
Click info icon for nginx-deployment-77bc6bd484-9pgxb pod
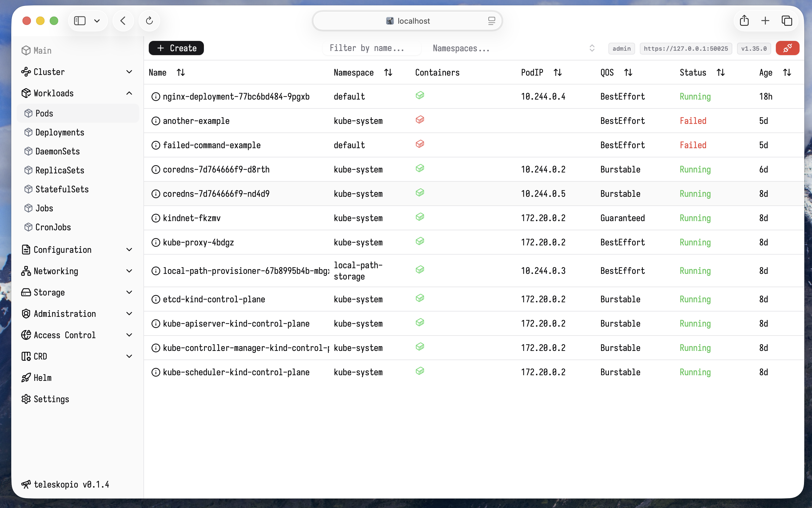click(156, 97)
